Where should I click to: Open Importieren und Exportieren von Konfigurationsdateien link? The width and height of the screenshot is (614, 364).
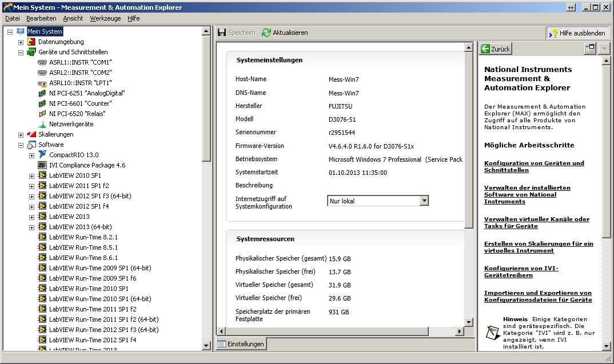pyautogui.click(x=538, y=297)
